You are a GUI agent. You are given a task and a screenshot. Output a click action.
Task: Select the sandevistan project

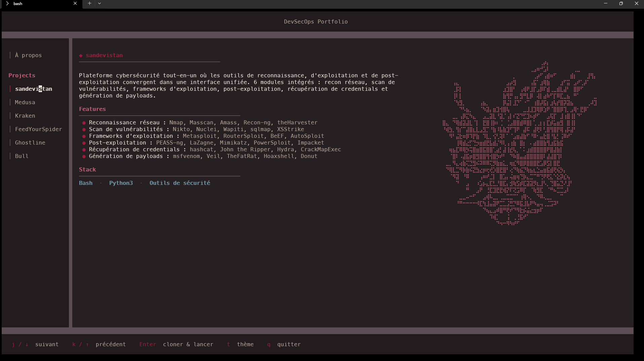pos(34,89)
